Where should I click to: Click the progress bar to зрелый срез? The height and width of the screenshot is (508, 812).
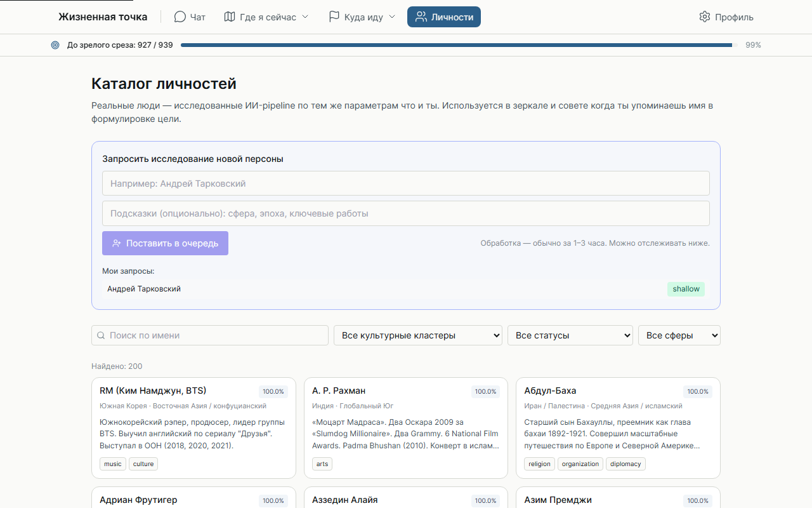pyautogui.click(x=459, y=45)
